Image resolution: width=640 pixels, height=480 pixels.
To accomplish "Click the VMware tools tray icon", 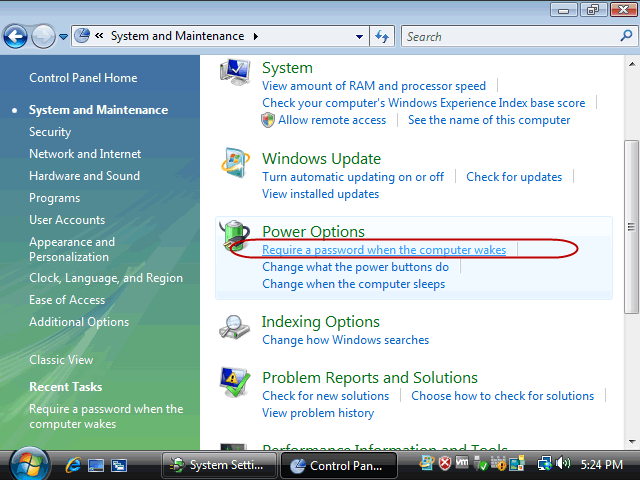I will (x=462, y=462).
